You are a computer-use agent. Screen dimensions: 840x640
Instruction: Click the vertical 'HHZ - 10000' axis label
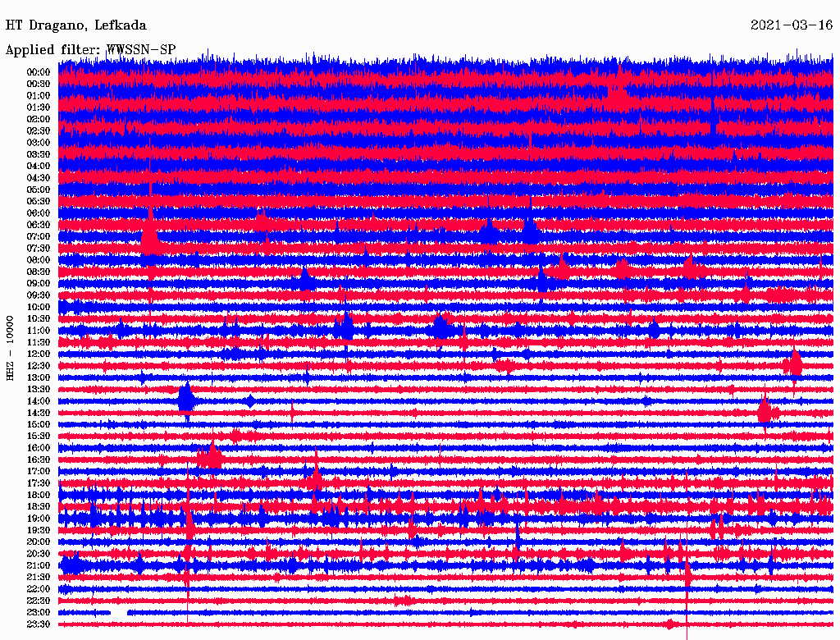coord(10,348)
